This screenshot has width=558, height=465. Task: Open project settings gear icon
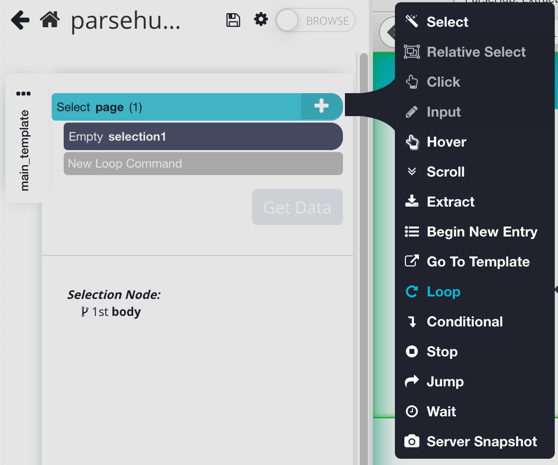point(261,19)
